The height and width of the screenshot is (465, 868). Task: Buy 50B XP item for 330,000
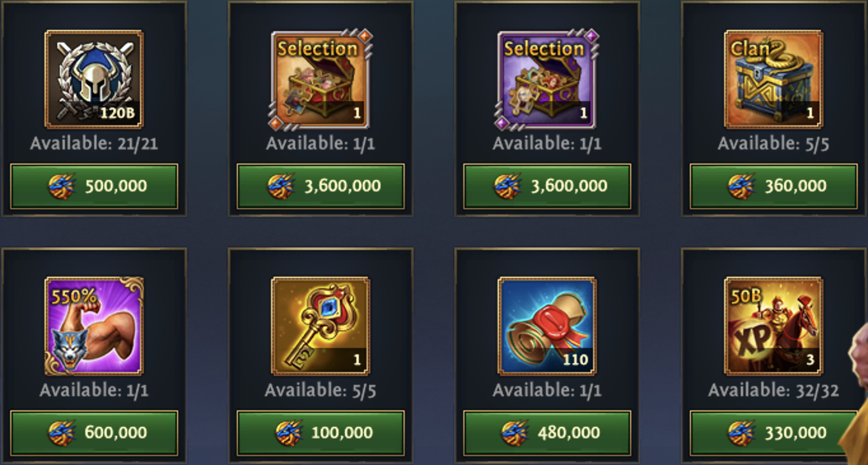pyautogui.click(x=774, y=433)
